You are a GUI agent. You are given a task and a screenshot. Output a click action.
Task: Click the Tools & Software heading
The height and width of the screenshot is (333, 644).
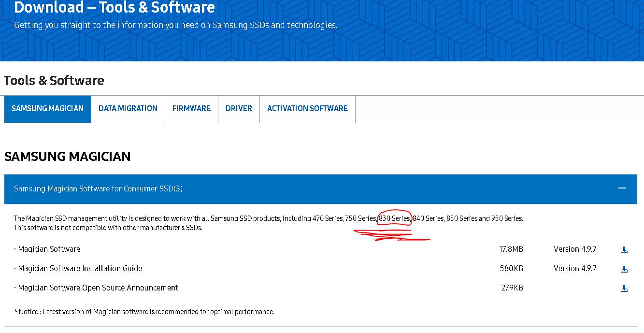54,80
